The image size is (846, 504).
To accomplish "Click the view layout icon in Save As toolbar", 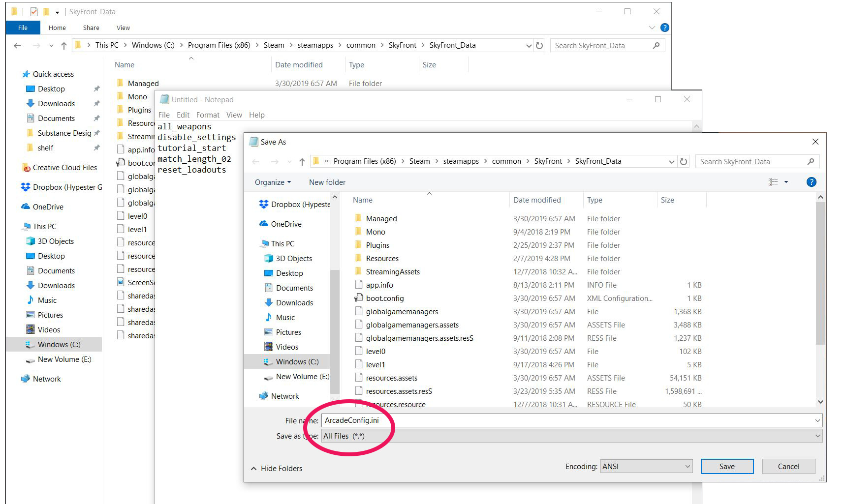I will click(x=773, y=182).
